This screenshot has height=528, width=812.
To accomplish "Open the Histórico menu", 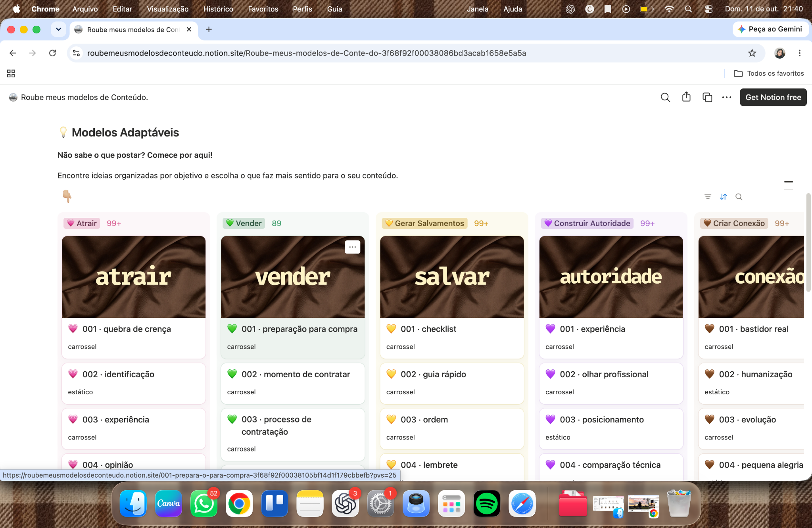I will pyautogui.click(x=218, y=9).
